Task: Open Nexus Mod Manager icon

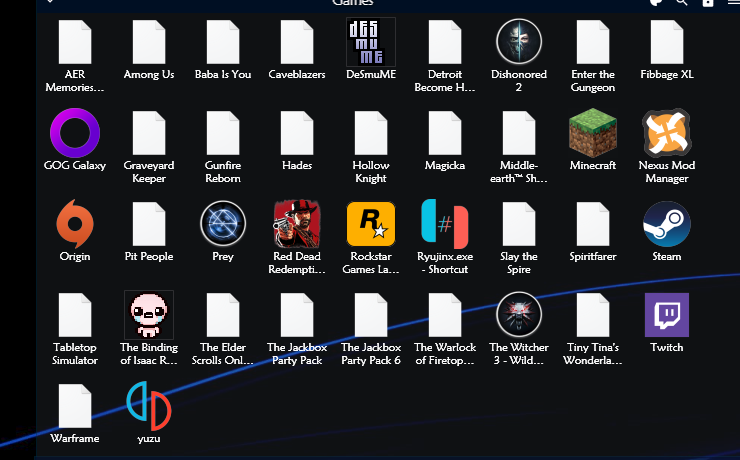Action: click(667, 133)
